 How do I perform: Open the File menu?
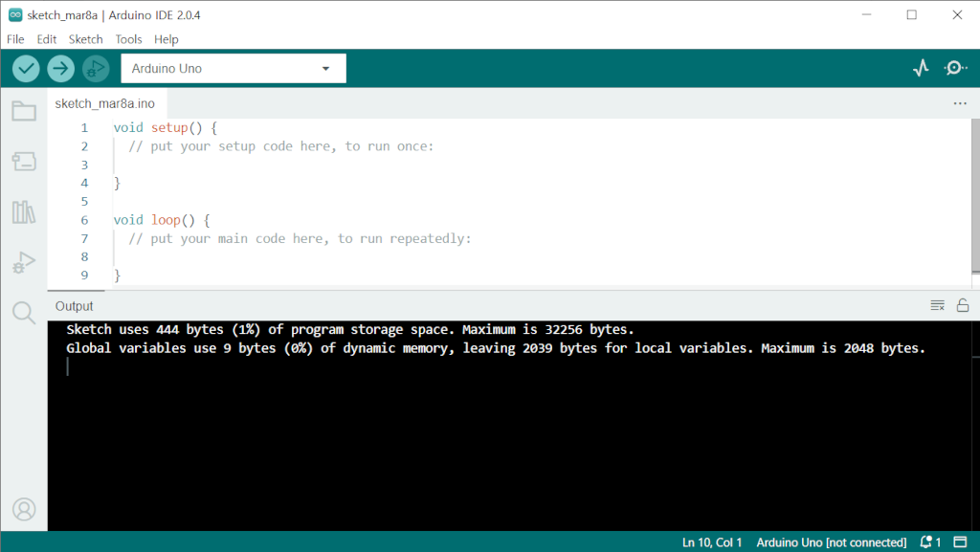coord(15,39)
